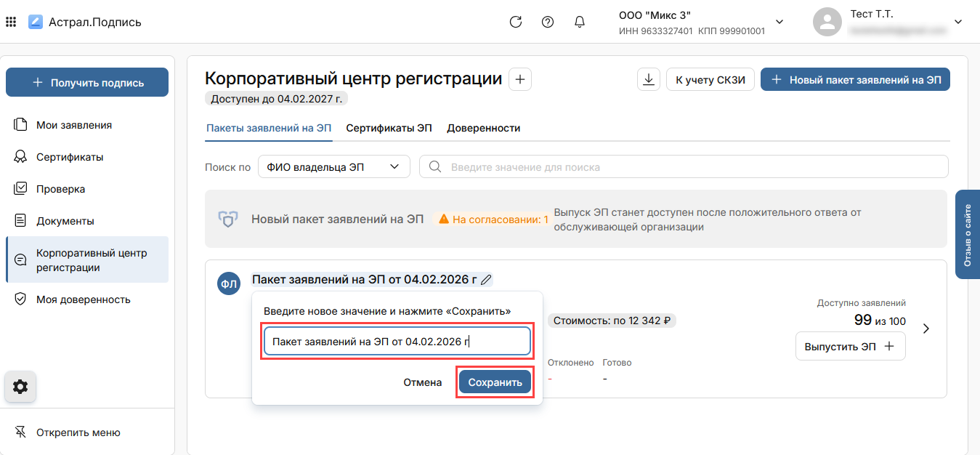Click the user avatar icon
This screenshot has width=980, height=455.
pos(827,22)
